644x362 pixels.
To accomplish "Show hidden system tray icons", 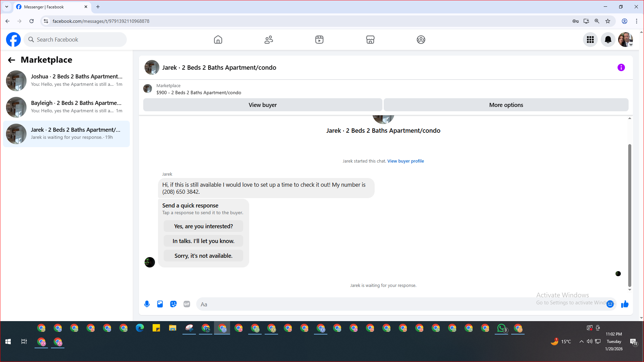I will click(x=582, y=342).
